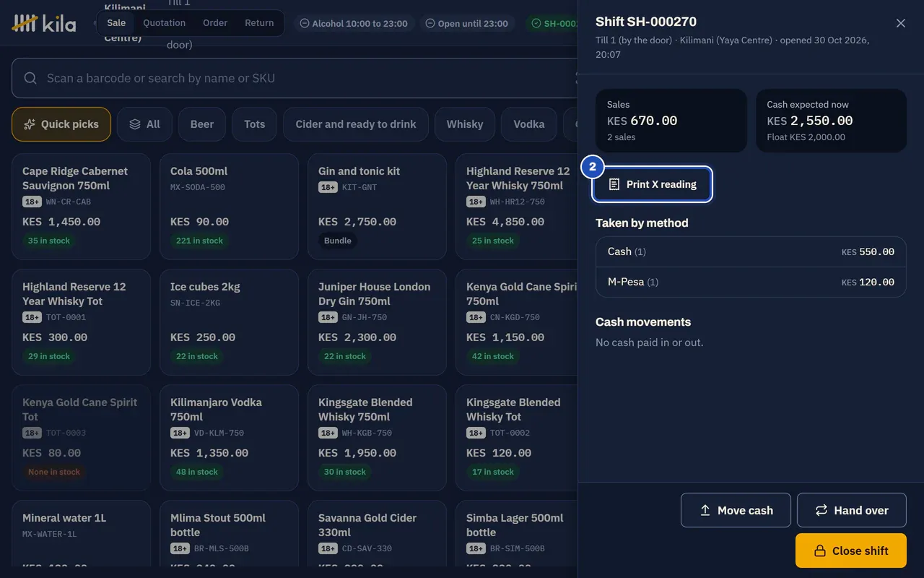Open the Cash payment method row
924x578 pixels.
(x=751, y=251)
